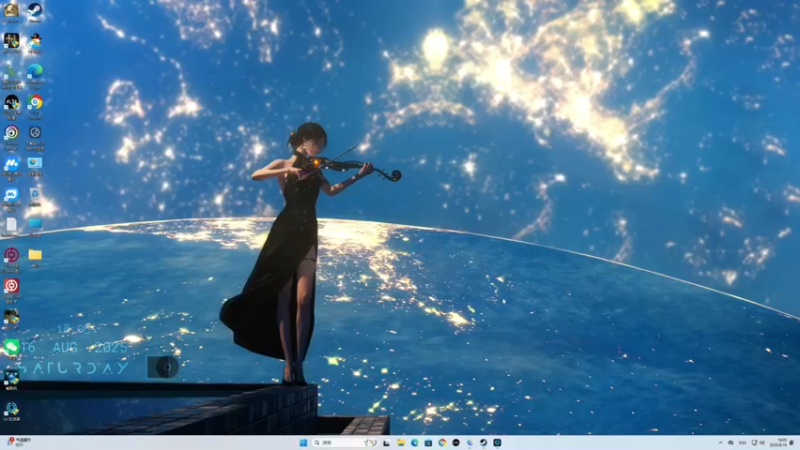Open the green WeChat desktop icon
The width and height of the screenshot is (800, 450).
pyautogui.click(x=11, y=348)
